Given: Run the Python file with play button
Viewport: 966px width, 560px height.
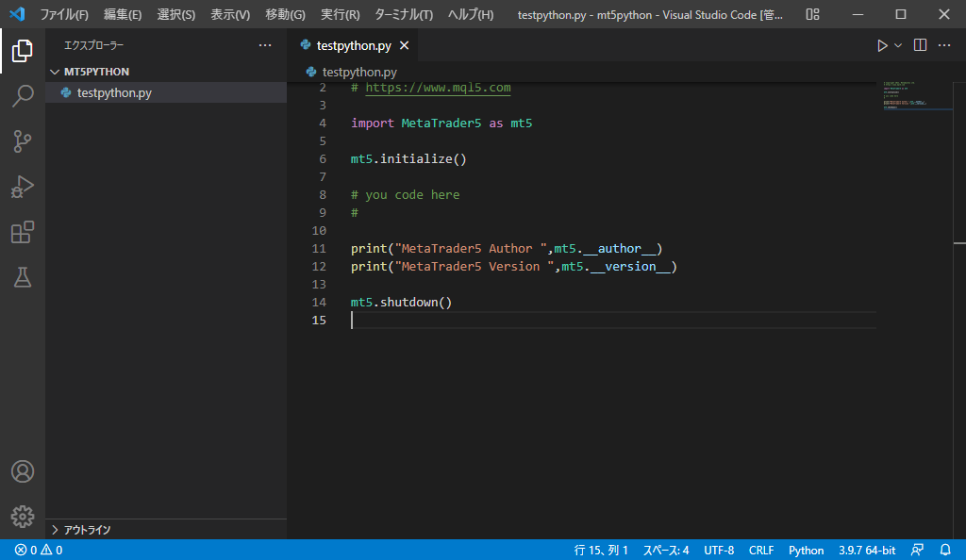Looking at the screenshot, I should (882, 45).
